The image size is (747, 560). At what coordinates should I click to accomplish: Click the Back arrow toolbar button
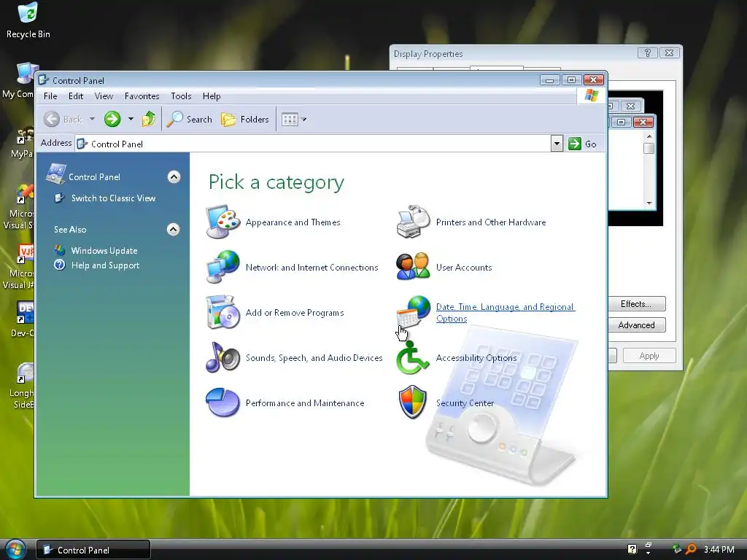[x=63, y=119]
